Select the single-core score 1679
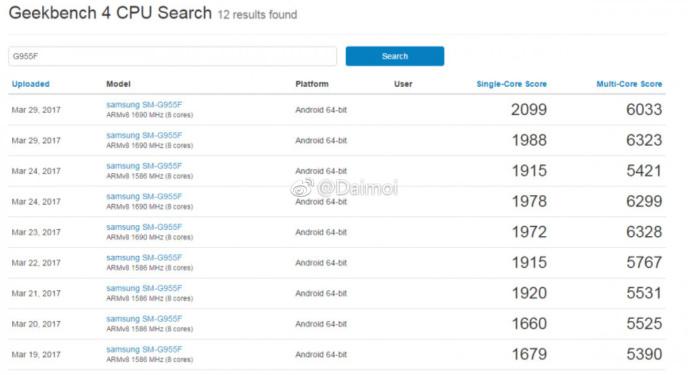 pos(529,354)
